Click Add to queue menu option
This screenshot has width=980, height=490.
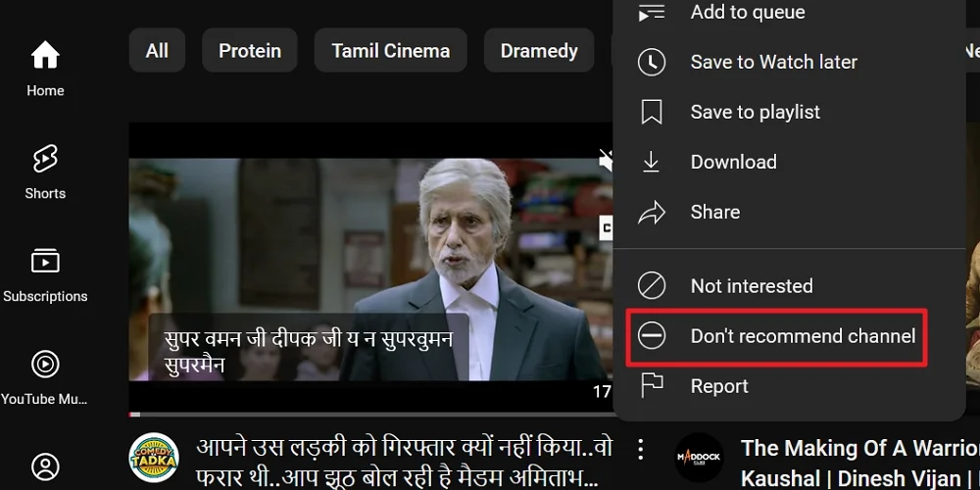(x=747, y=13)
